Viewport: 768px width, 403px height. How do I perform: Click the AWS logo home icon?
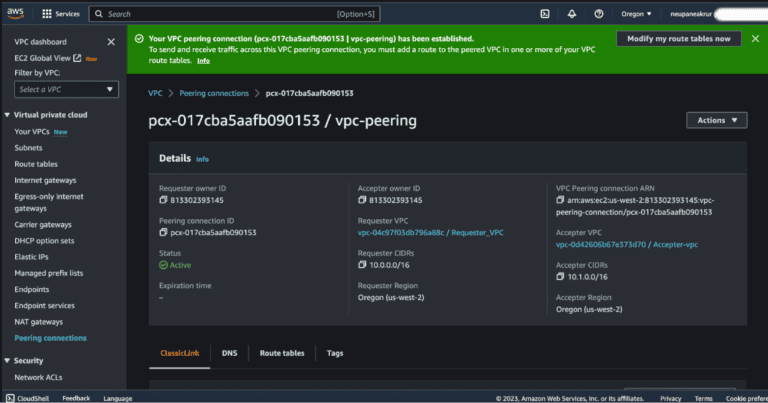[15, 14]
